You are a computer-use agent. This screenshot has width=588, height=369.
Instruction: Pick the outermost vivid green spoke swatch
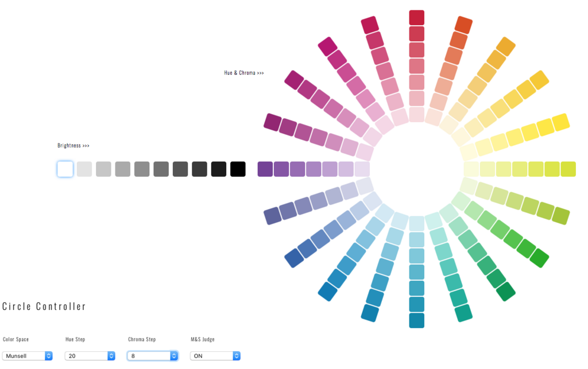(539, 258)
